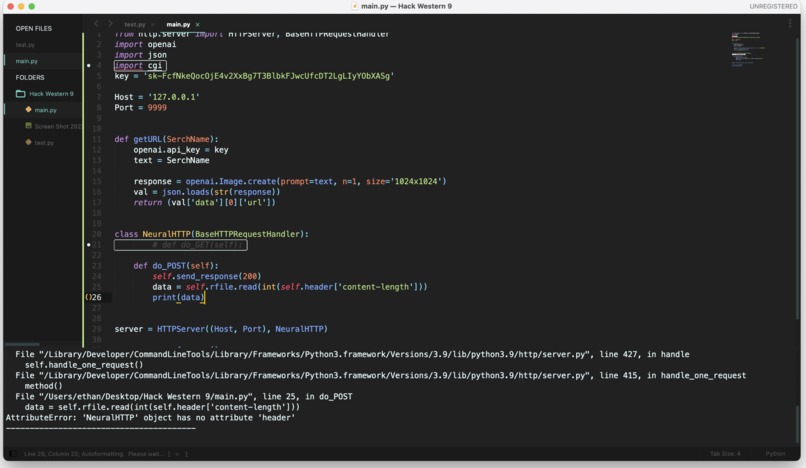Click the 'def do_POST(self):' line
This screenshot has height=468, width=806.
coord(176,265)
